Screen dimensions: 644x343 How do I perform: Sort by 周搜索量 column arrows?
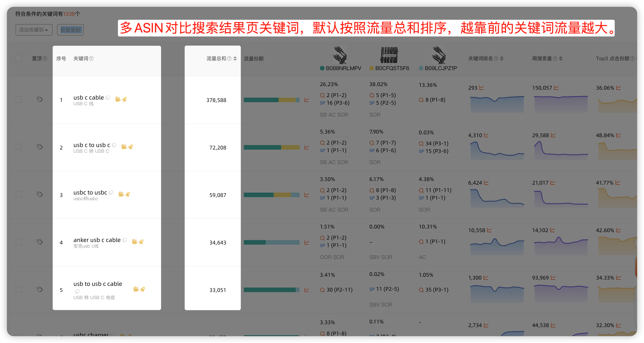(561, 58)
